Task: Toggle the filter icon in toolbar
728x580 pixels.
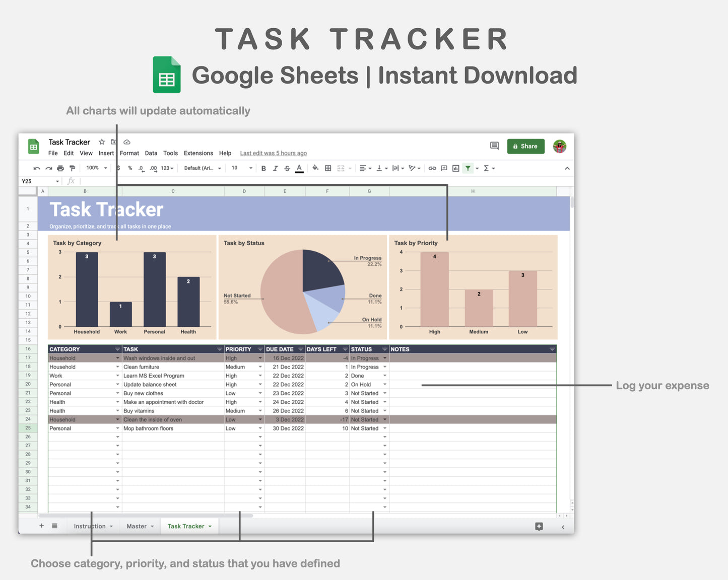Action: coord(469,168)
